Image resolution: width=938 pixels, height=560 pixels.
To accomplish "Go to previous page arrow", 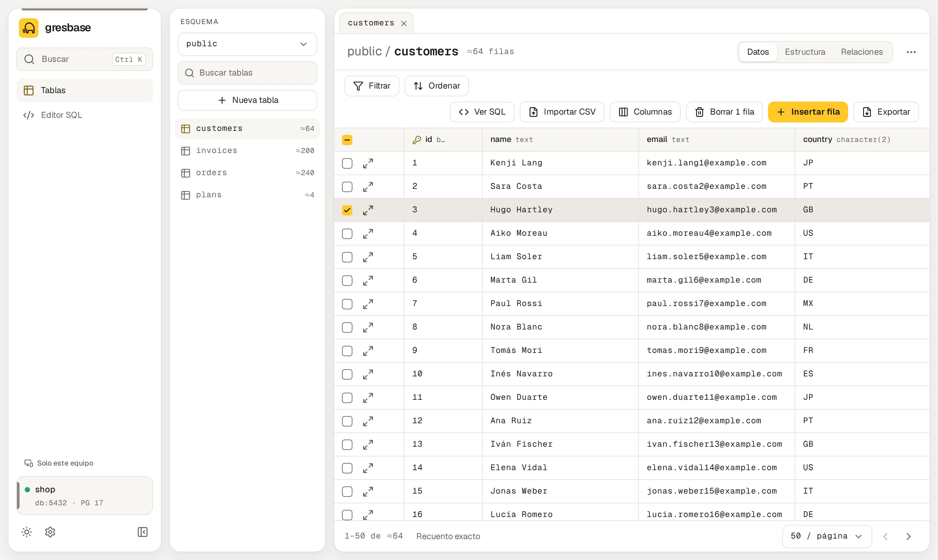I will pos(885,536).
